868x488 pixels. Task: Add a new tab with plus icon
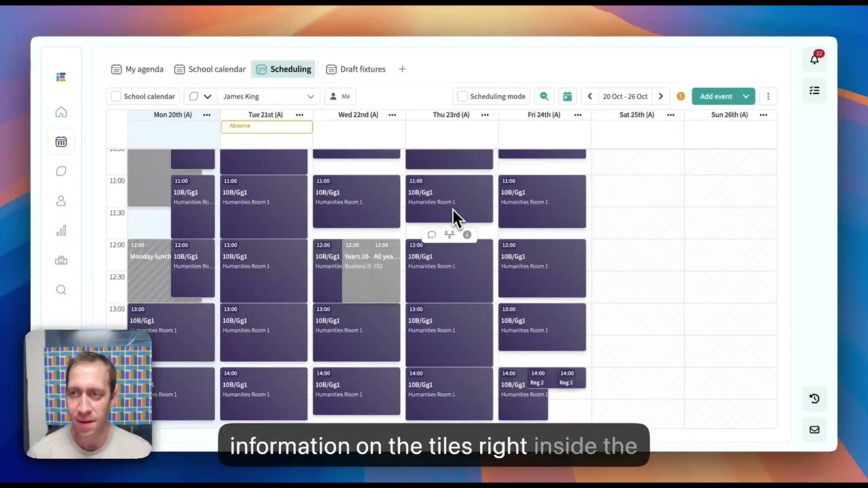pyautogui.click(x=402, y=69)
